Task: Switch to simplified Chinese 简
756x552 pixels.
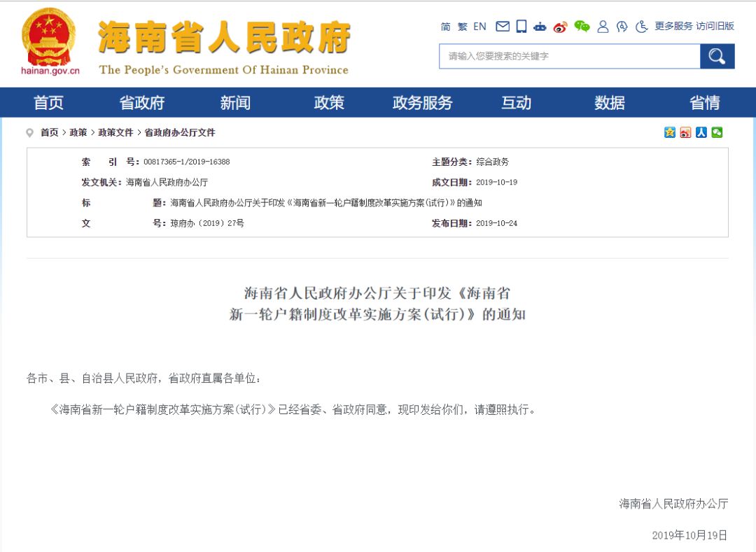Action: click(x=445, y=27)
